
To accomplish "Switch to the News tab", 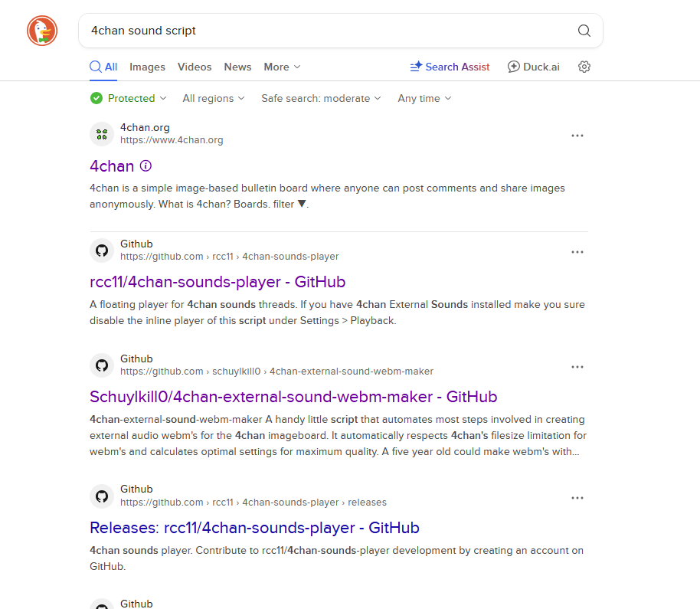I will pos(237,67).
